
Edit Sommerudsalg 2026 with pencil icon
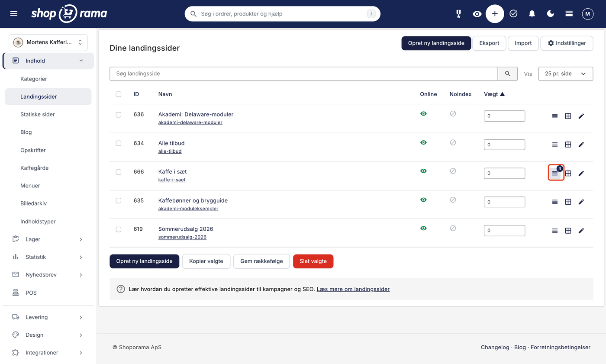[x=581, y=231]
